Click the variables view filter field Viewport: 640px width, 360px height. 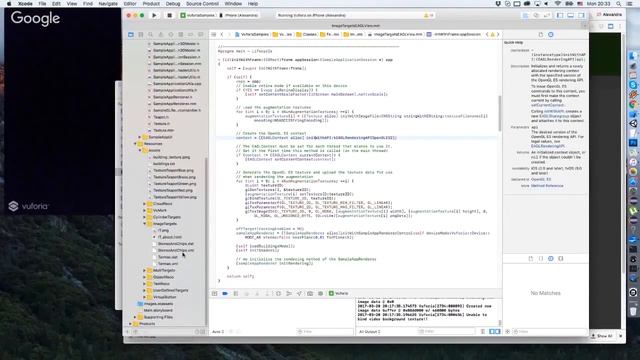pos(325,332)
